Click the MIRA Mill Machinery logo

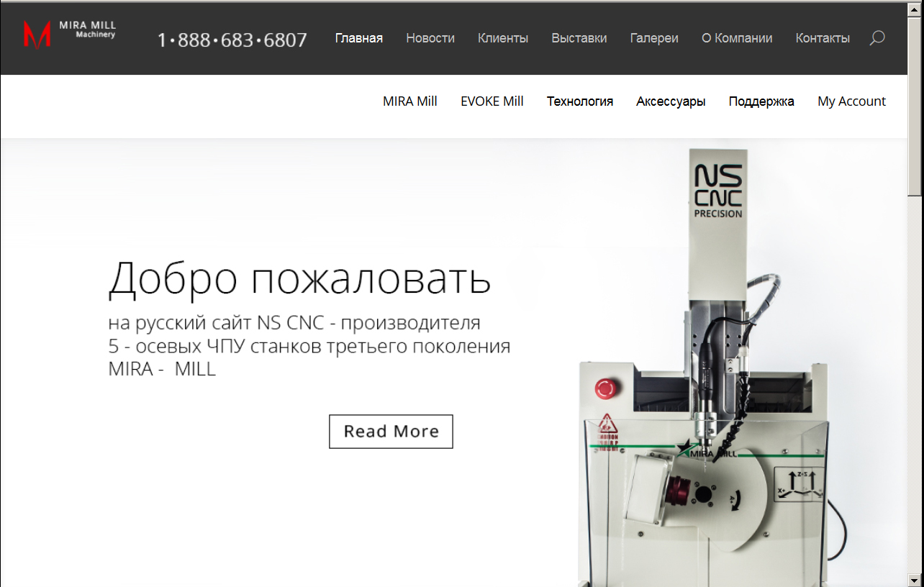point(69,35)
